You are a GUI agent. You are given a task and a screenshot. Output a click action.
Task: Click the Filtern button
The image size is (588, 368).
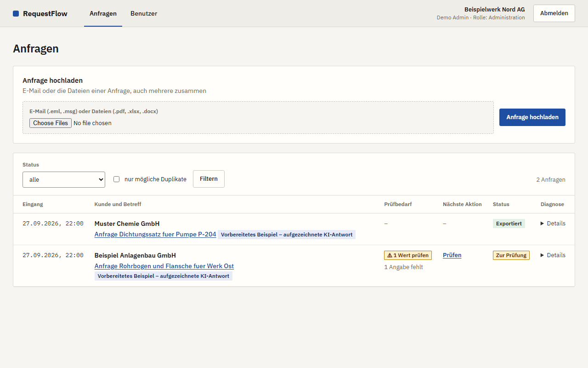209,179
